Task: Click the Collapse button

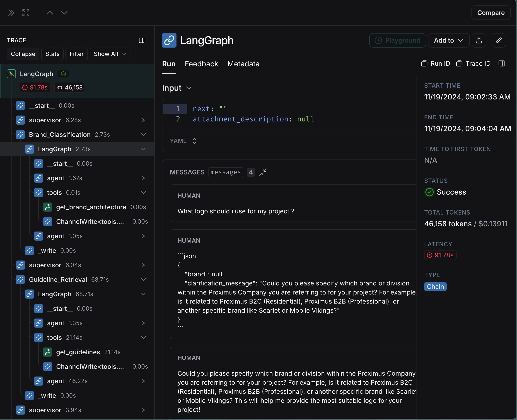Action: (x=23, y=54)
